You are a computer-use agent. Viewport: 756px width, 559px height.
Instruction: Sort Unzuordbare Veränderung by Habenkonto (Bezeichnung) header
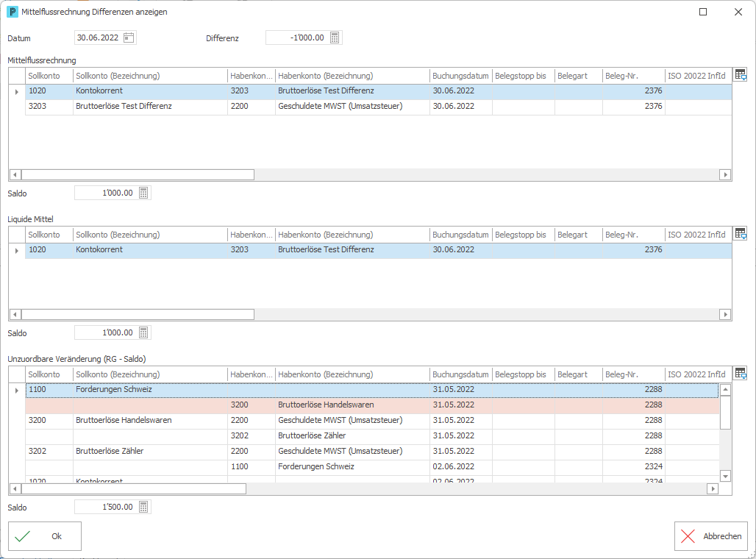[352, 375]
